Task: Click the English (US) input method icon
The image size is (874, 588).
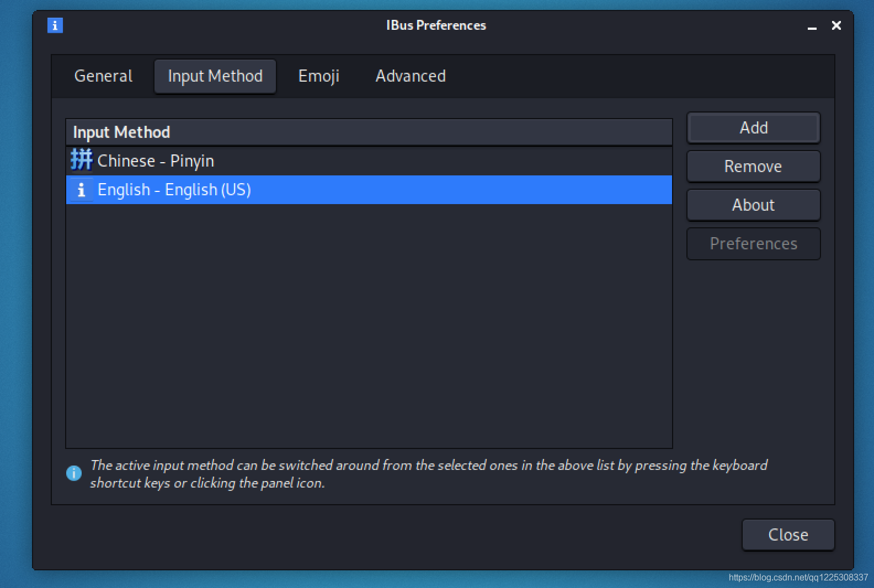Action: point(81,190)
